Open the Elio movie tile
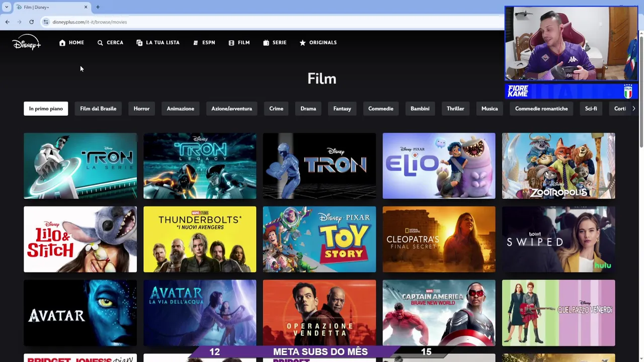Screen dimensions: 644x362 pyautogui.click(x=439, y=166)
